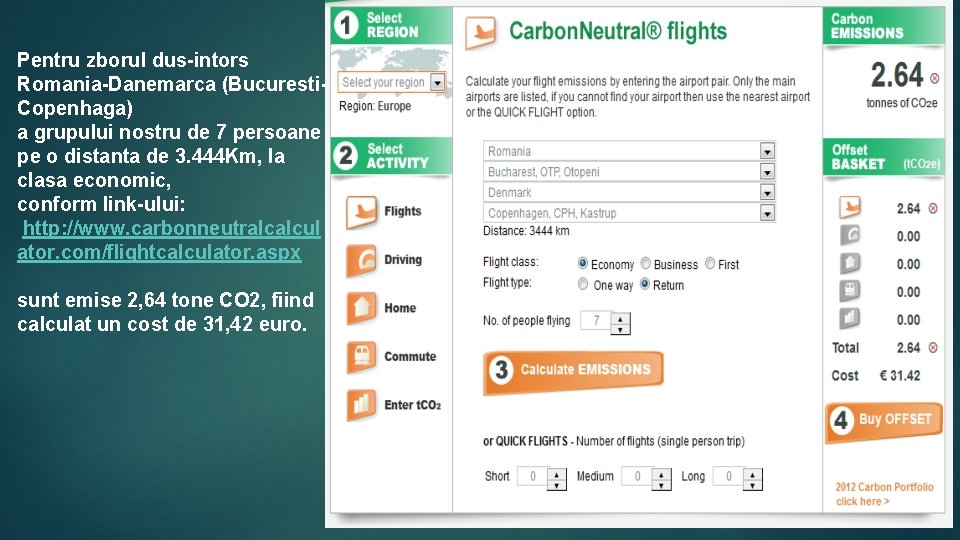Click the Distance: 3444 km text
This screenshot has width=960, height=540.
[x=526, y=231]
